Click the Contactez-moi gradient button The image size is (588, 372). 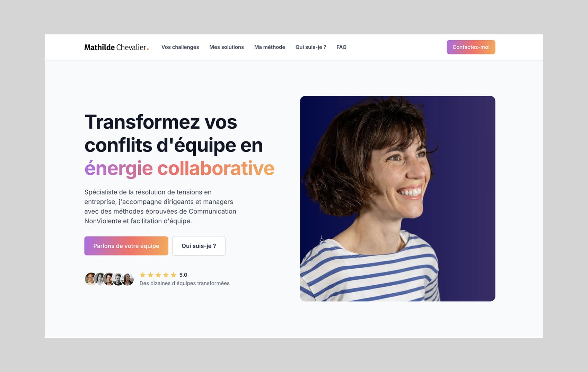pyautogui.click(x=471, y=47)
